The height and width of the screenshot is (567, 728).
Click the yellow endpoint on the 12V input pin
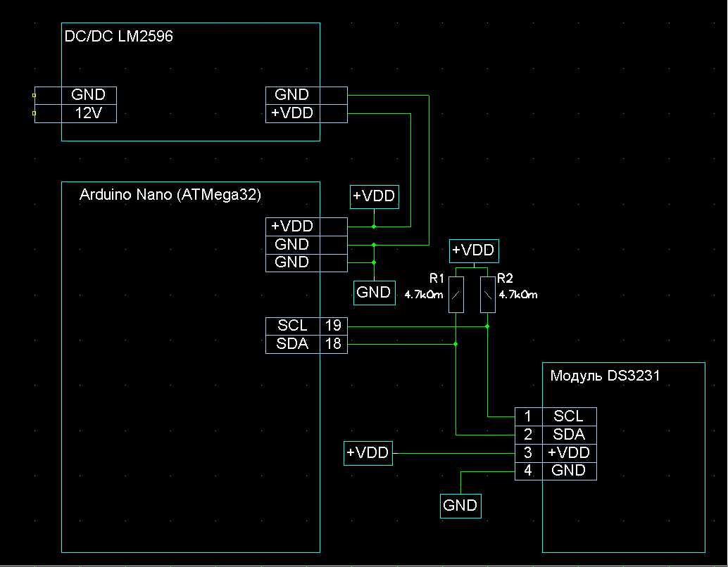point(34,113)
